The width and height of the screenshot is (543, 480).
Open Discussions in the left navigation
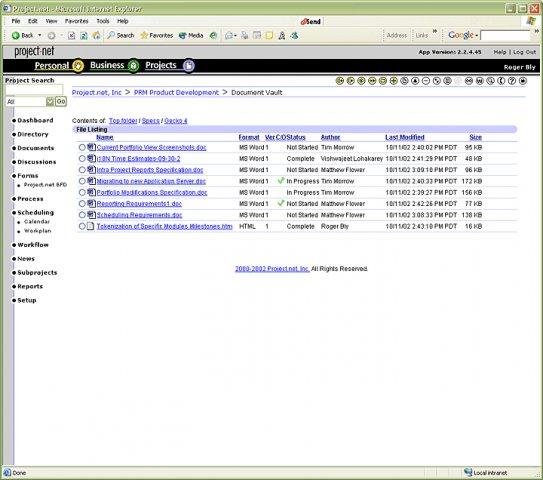click(37, 162)
